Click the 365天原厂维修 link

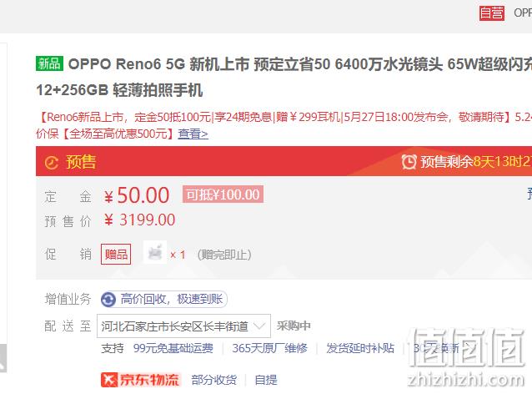[x=269, y=348]
